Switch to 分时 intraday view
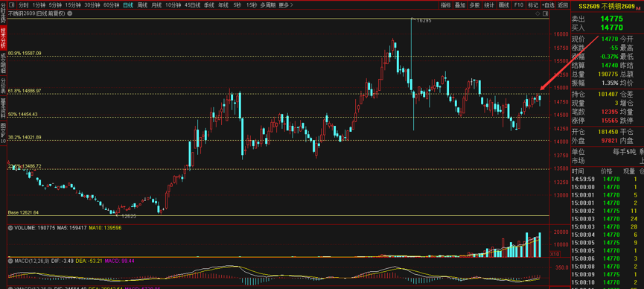The height and width of the screenshot is (289, 644). 23,5
